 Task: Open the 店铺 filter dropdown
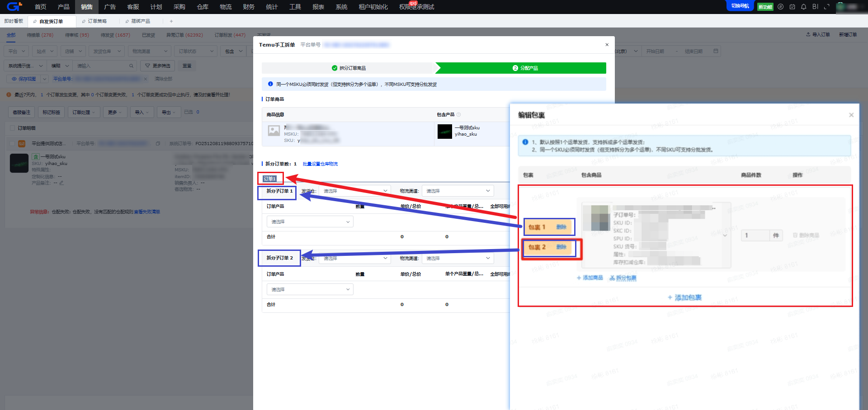pos(73,51)
